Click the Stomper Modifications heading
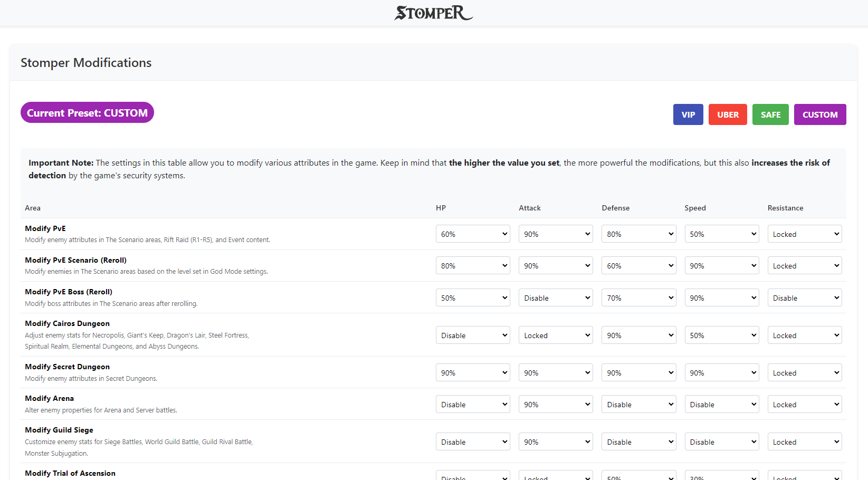This screenshot has height=480, width=868. [x=86, y=62]
